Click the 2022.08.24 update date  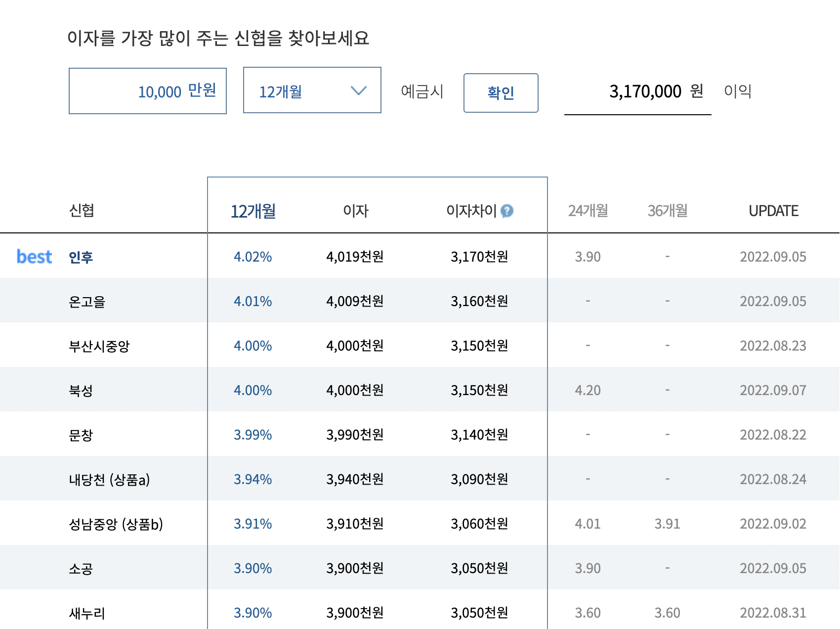point(773,479)
